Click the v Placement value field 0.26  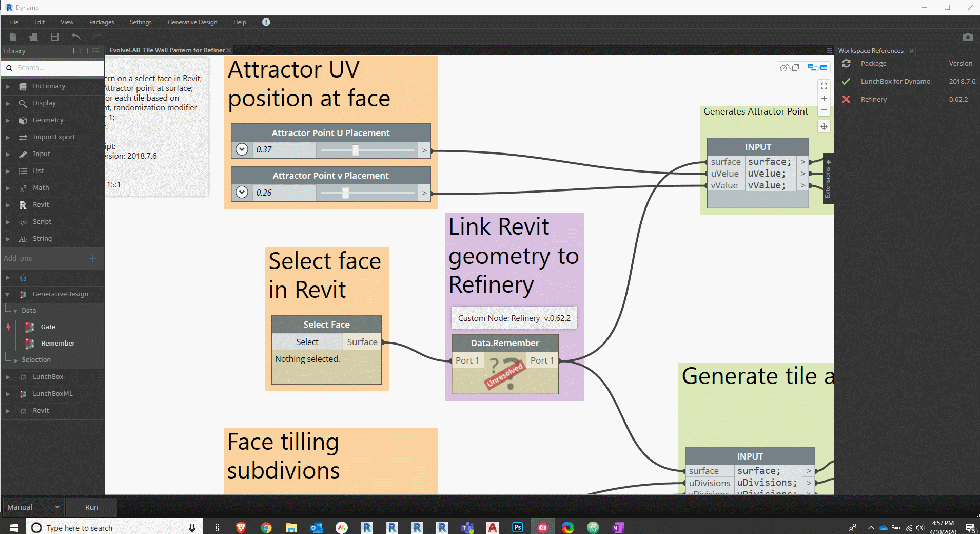tap(284, 193)
